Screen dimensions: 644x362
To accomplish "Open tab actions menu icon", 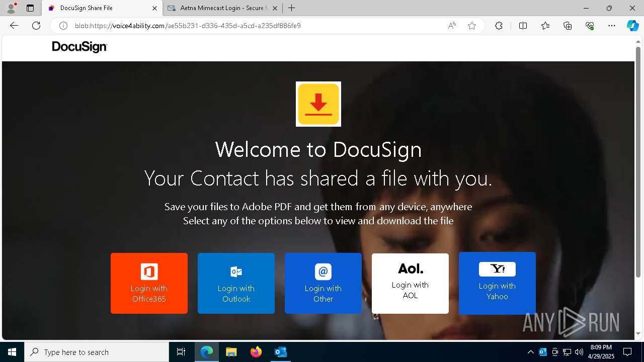I will click(x=30, y=8).
